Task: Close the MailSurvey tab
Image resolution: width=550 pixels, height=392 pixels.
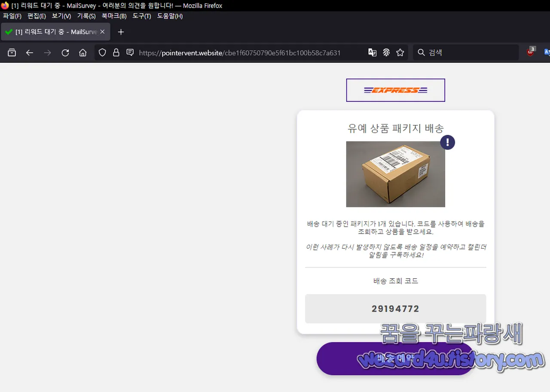Action: [x=102, y=32]
